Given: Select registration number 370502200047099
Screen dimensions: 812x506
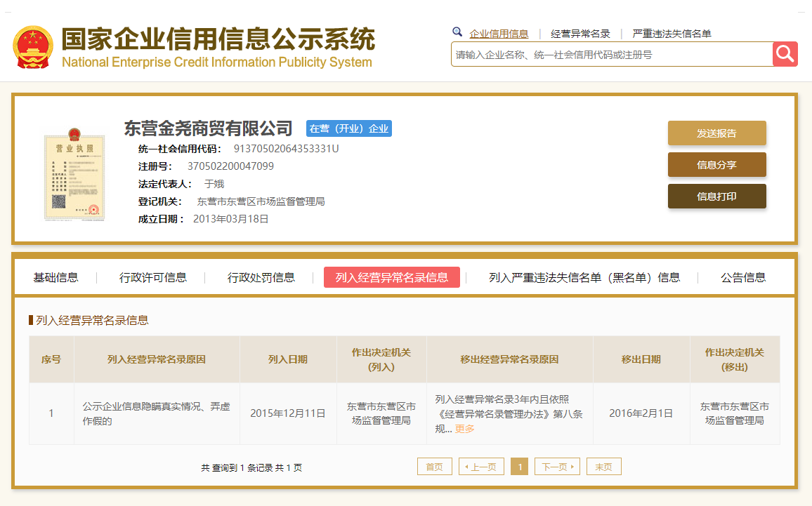Looking at the screenshot, I should tap(230, 166).
